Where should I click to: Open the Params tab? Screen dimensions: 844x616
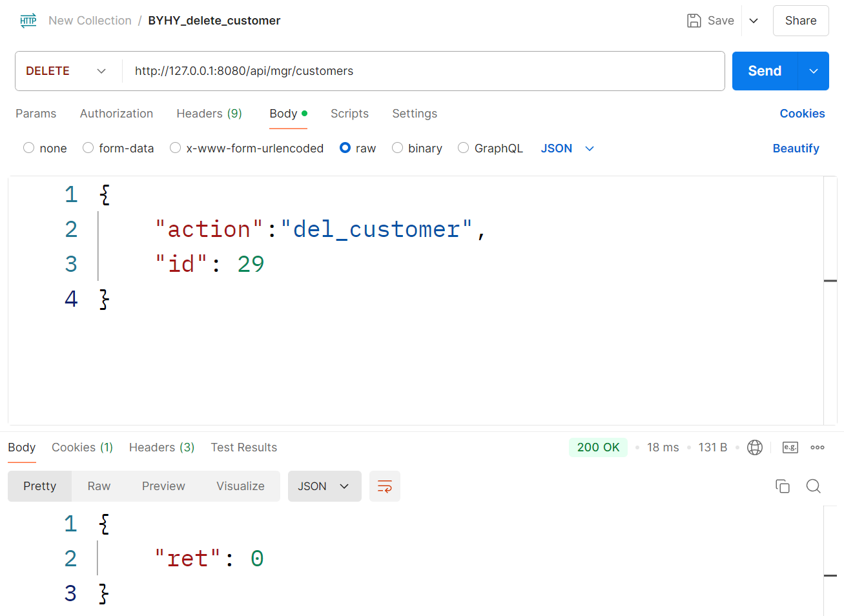[36, 114]
